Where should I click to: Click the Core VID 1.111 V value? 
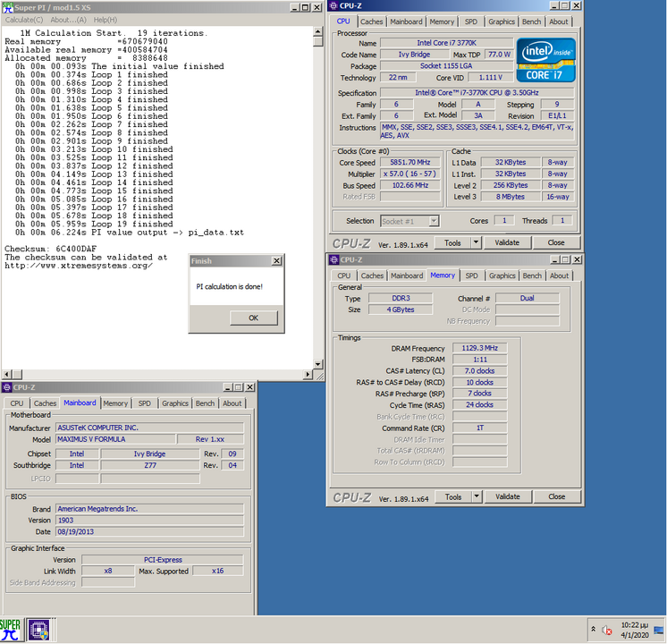point(491,78)
